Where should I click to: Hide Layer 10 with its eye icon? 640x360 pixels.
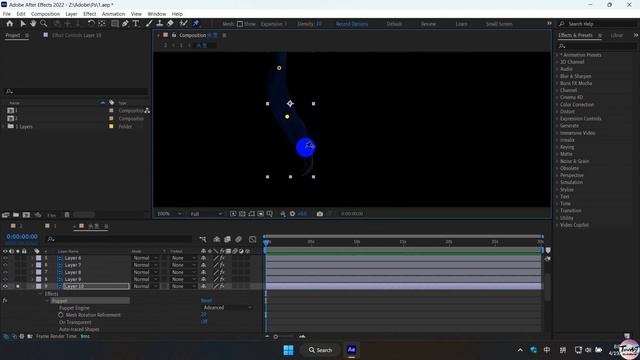[x=5, y=286]
